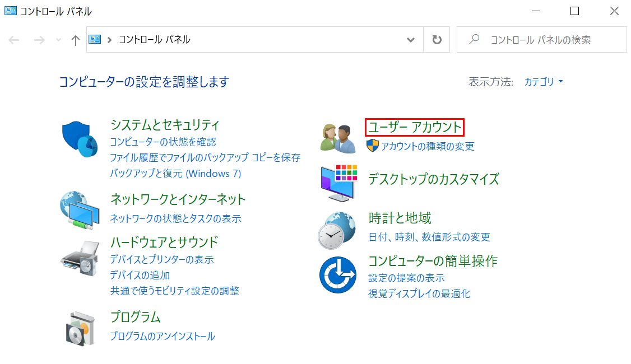Open ユーザー アカウント category
The width and height of the screenshot is (631, 364).
(x=415, y=127)
